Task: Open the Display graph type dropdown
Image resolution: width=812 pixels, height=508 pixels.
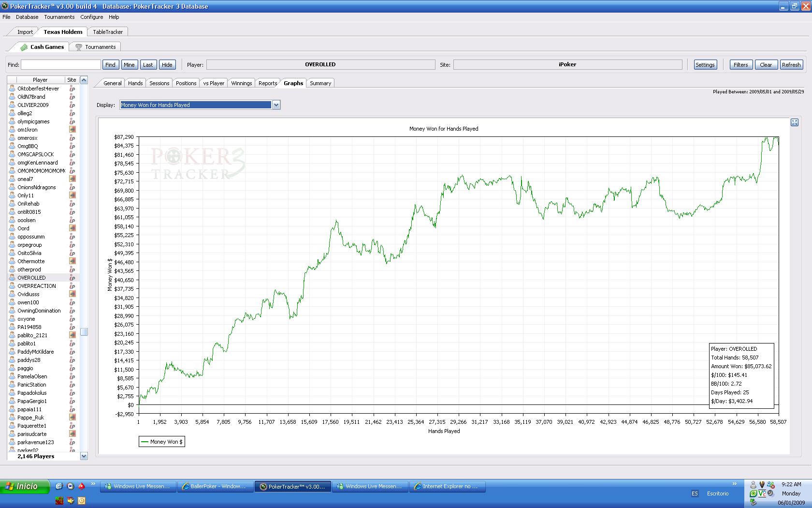Action: pos(200,105)
